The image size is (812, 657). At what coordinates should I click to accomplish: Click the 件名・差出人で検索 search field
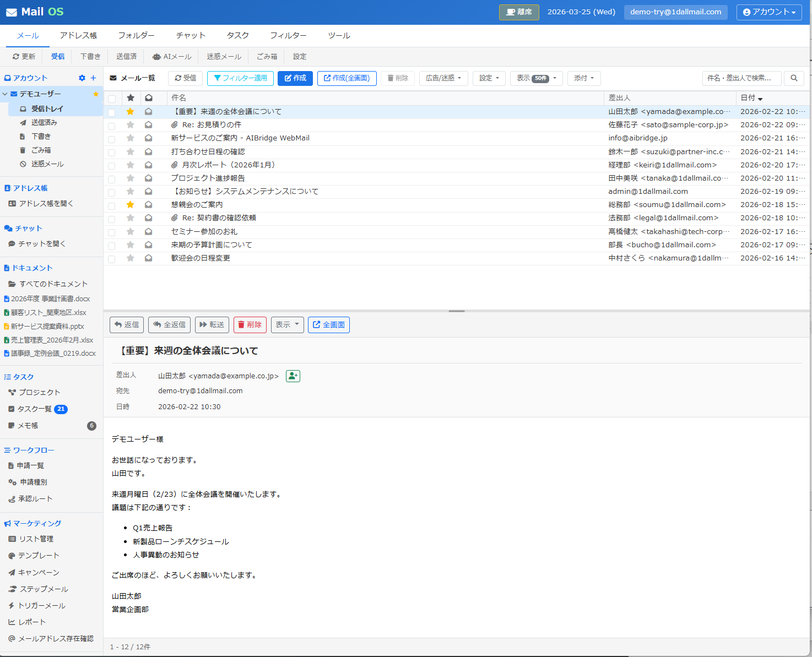pos(741,78)
